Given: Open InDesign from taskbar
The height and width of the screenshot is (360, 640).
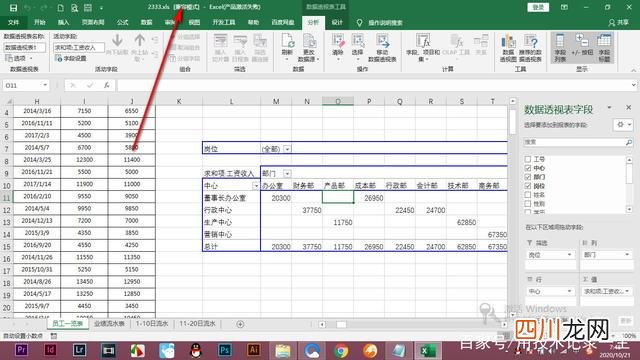Looking at the screenshot, I should 50,350.
